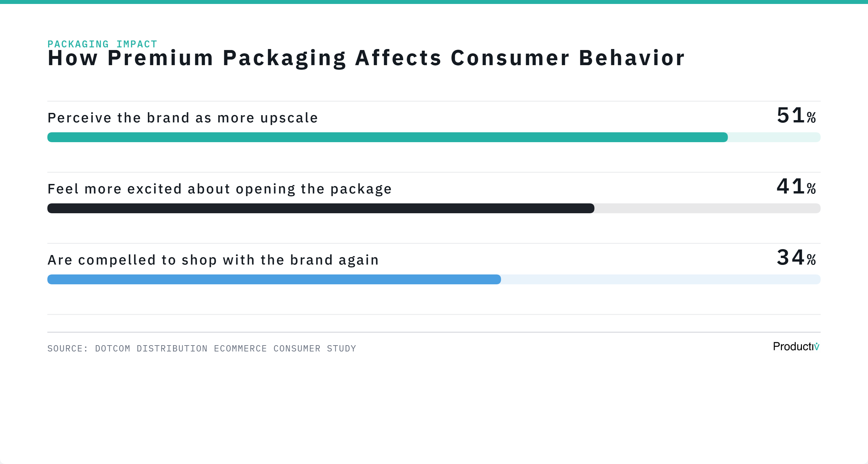Viewport: 868px width, 464px height.
Task: Click the word 'Consumer' in the title
Action: [x=510, y=58]
